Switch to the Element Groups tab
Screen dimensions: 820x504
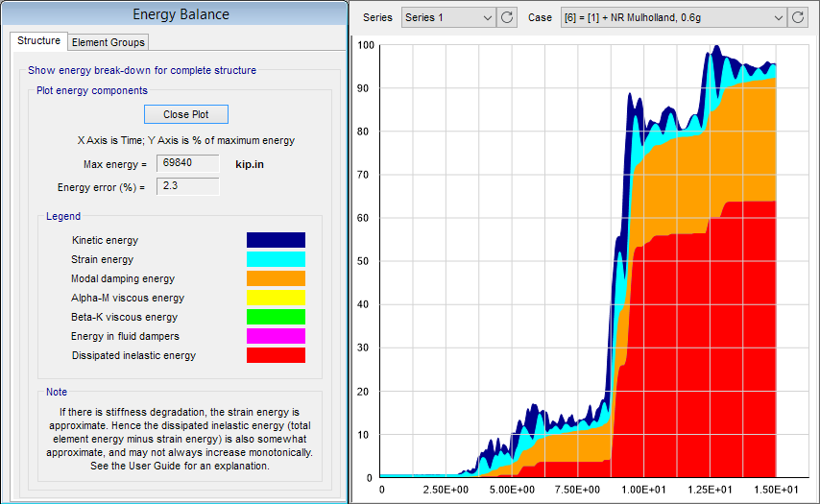coord(109,42)
